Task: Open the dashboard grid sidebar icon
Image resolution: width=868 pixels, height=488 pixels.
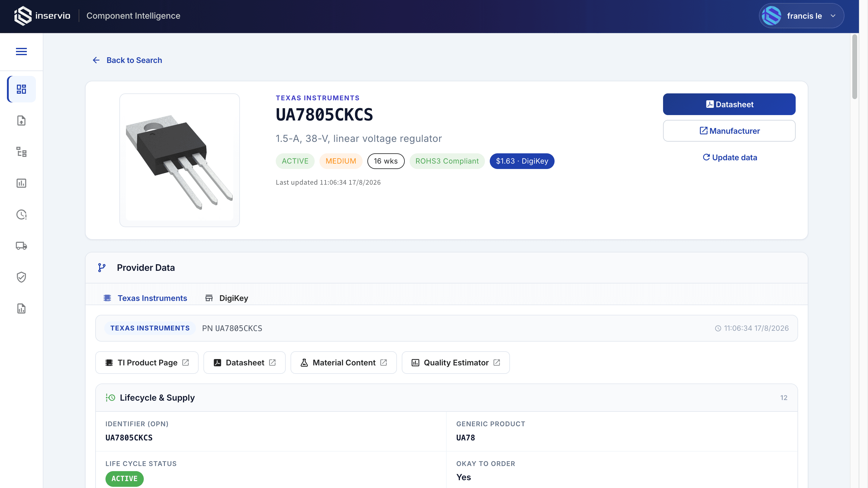Action: point(21,89)
